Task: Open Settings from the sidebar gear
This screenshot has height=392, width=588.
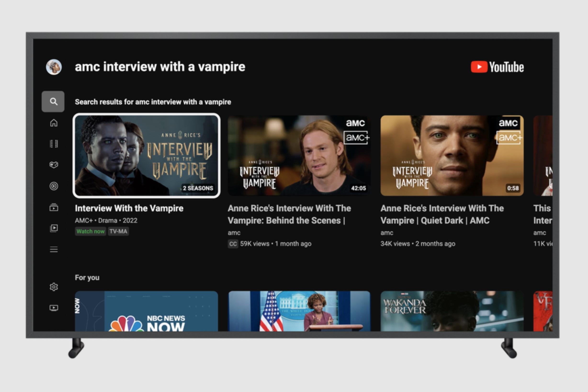Action: 53,287
